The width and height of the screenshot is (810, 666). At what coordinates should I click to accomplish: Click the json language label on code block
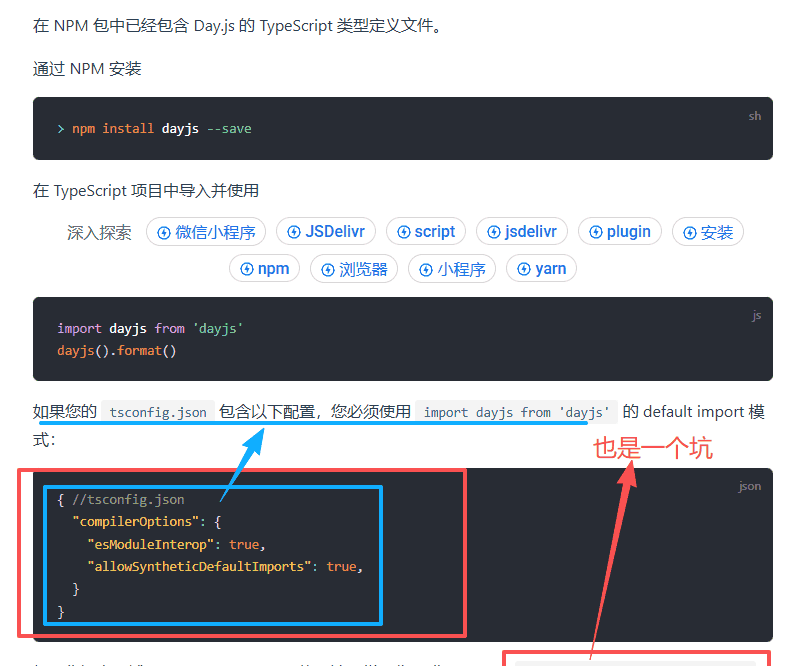tap(749, 486)
